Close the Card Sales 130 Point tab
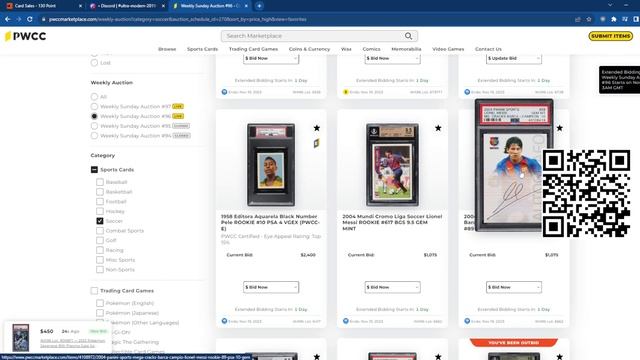Viewport: 640px width, 360px height. coord(80,6)
